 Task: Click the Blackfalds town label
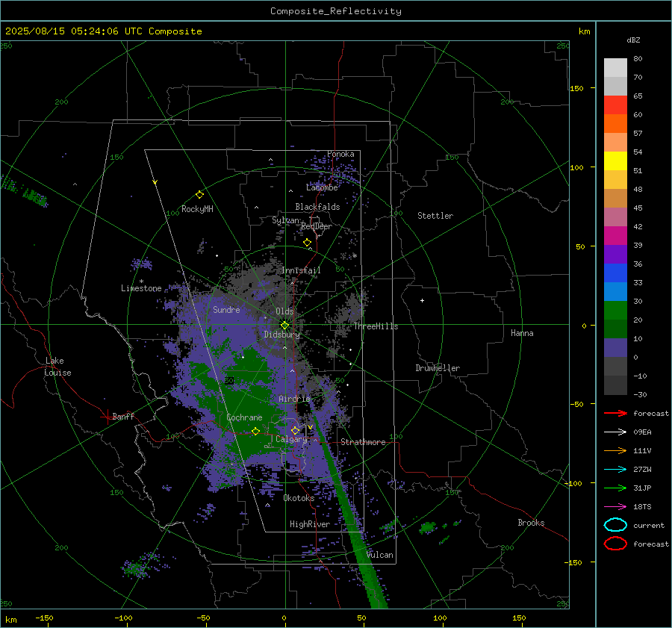317,207
